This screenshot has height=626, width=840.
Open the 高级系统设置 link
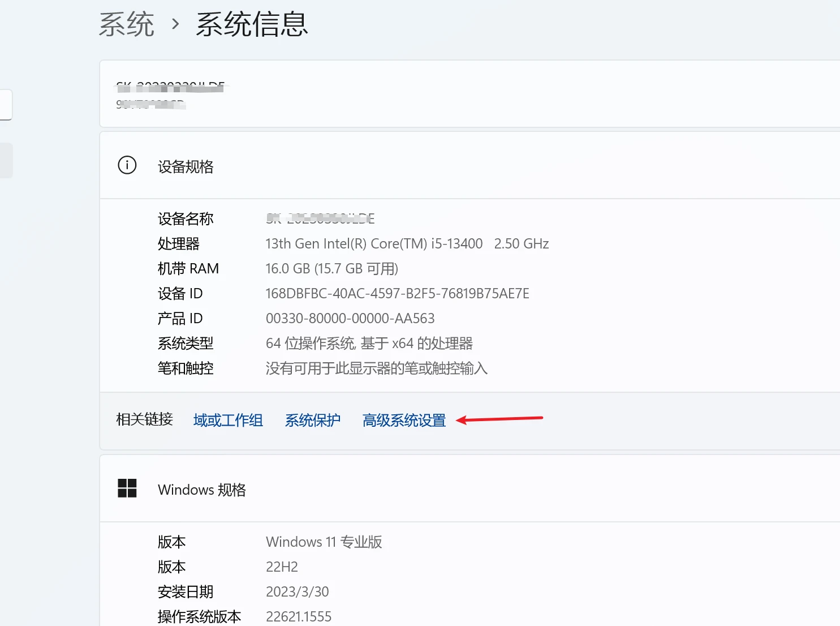[404, 420]
